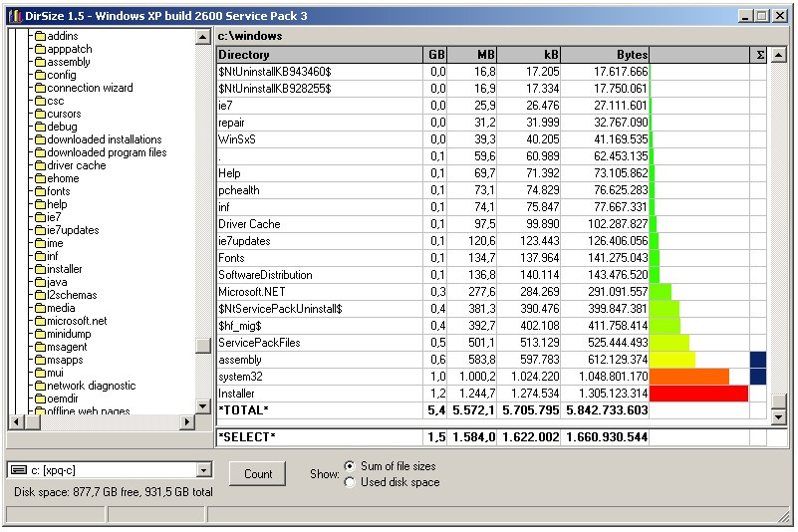Click the media folder icon

pyautogui.click(x=40, y=308)
